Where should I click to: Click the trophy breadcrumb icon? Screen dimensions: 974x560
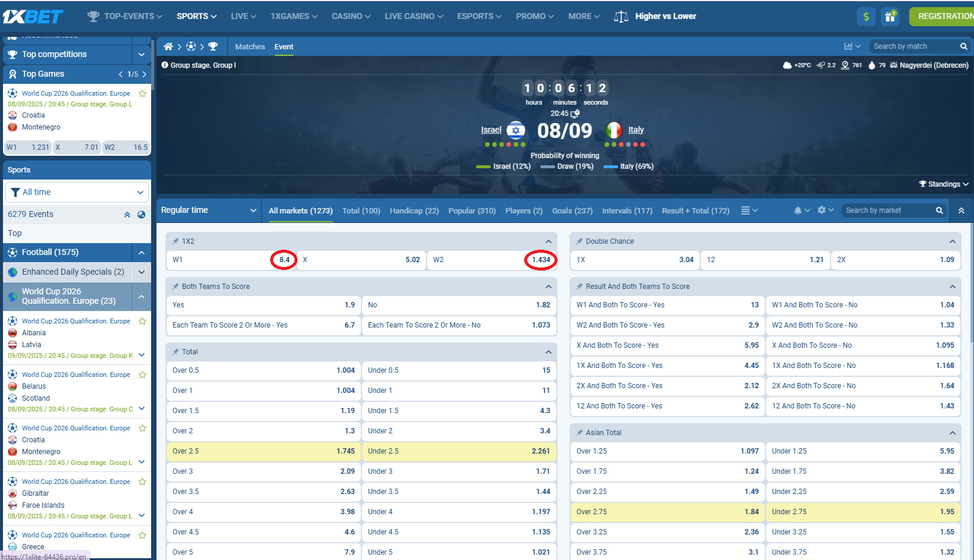click(x=213, y=46)
